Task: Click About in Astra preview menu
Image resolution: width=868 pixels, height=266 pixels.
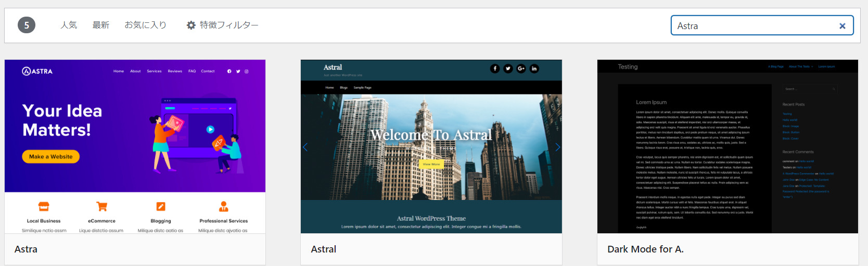Action: tap(135, 71)
